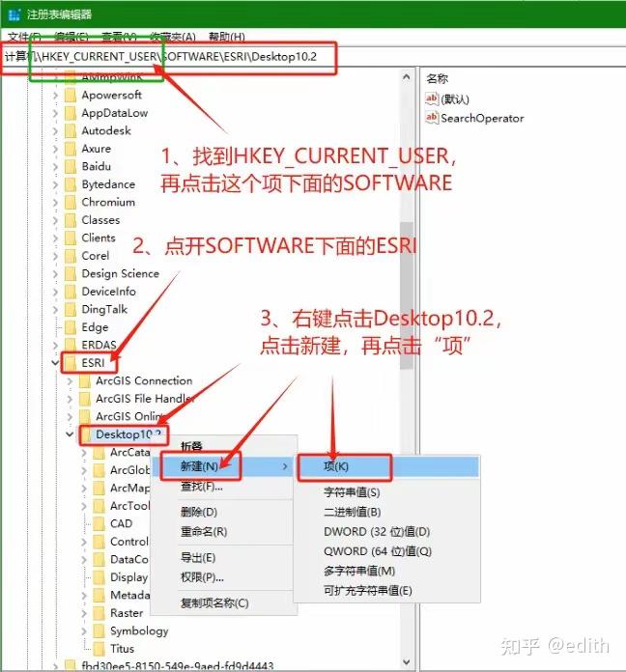Screen dimensions: 626x672
Task: Click the Apowersoft folder icon
Action: [x=71, y=96]
